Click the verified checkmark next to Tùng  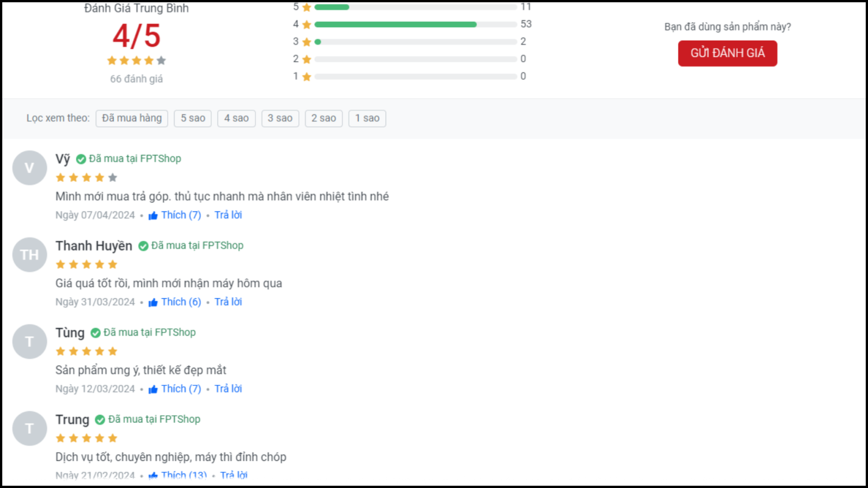coord(95,332)
